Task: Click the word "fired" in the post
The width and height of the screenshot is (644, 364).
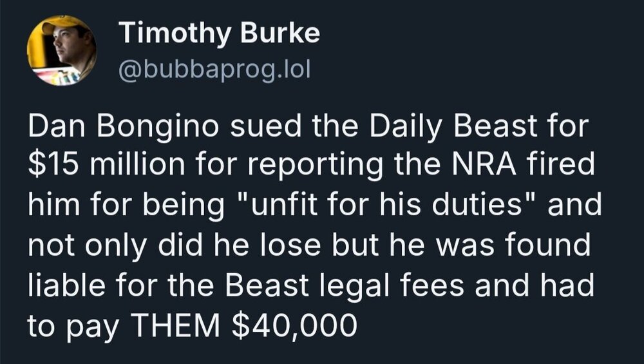Action: click(568, 166)
